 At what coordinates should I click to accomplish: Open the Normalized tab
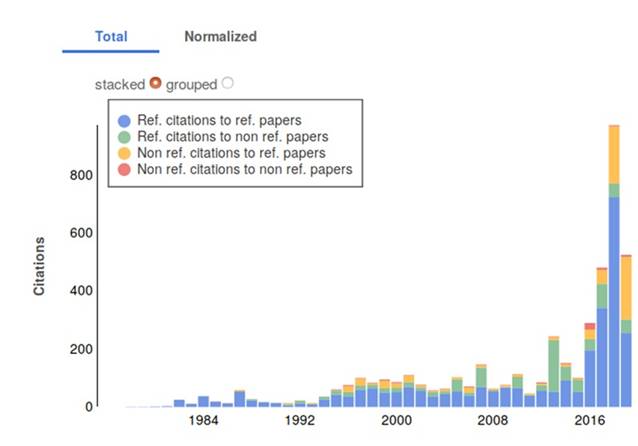tap(220, 36)
